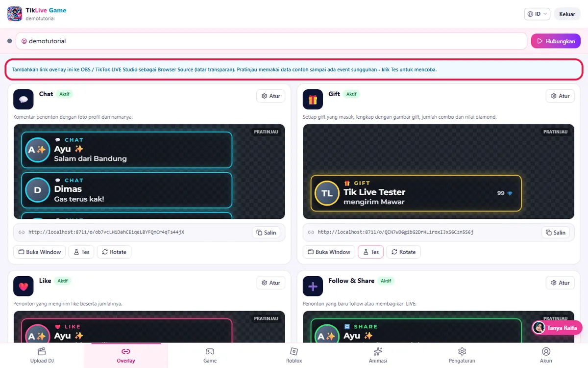Click the Hubungkan connect button
This screenshot has height=368, width=588.
pos(556,41)
